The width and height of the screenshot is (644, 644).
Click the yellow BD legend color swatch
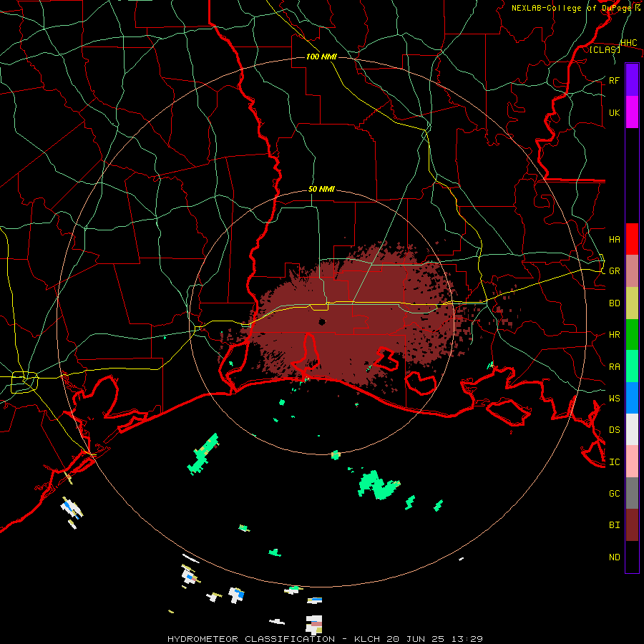632,303
